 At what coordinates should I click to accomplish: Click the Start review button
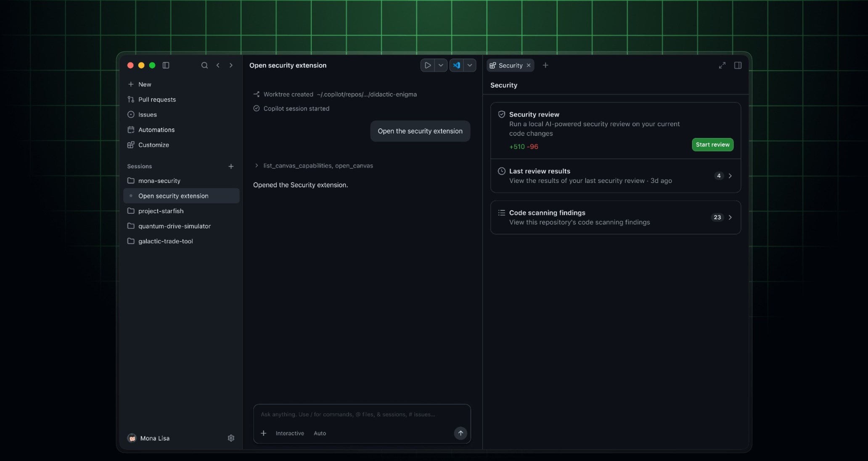tap(712, 145)
